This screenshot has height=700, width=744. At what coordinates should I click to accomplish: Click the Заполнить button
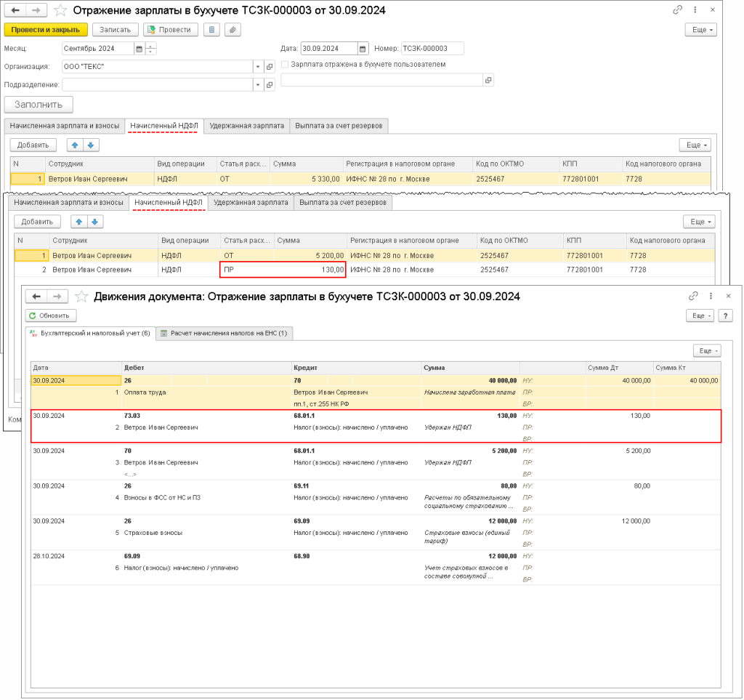(x=39, y=105)
